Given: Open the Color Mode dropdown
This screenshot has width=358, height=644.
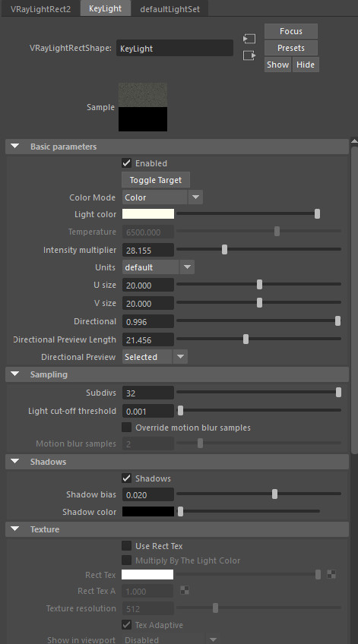Looking at the screenshot, I should 163,197.
